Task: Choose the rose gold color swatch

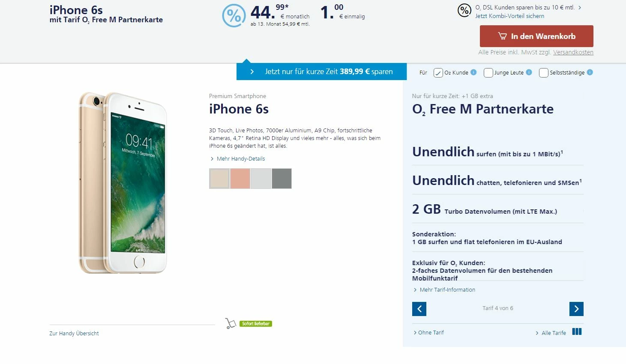Action: [x=240, y=179]
